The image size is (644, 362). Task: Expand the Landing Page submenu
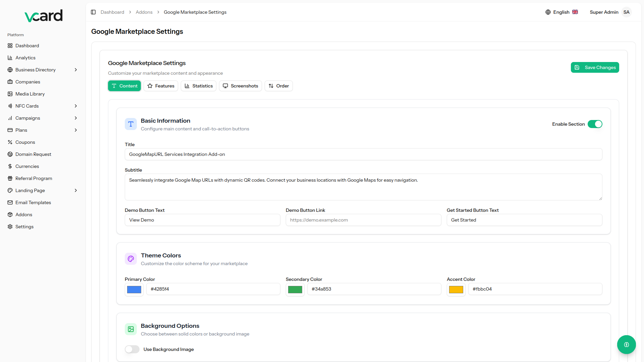pyautogui.click(x=76, y=190)
